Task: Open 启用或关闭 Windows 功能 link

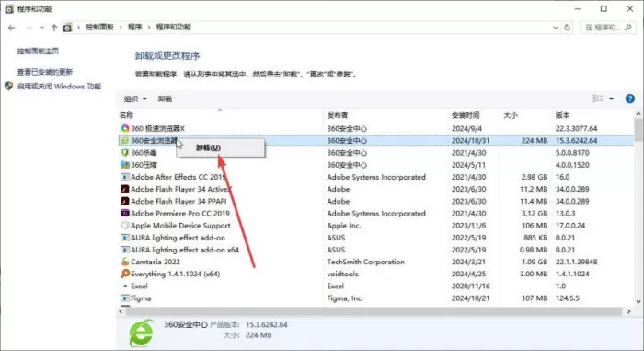Action: pos(59,87)
